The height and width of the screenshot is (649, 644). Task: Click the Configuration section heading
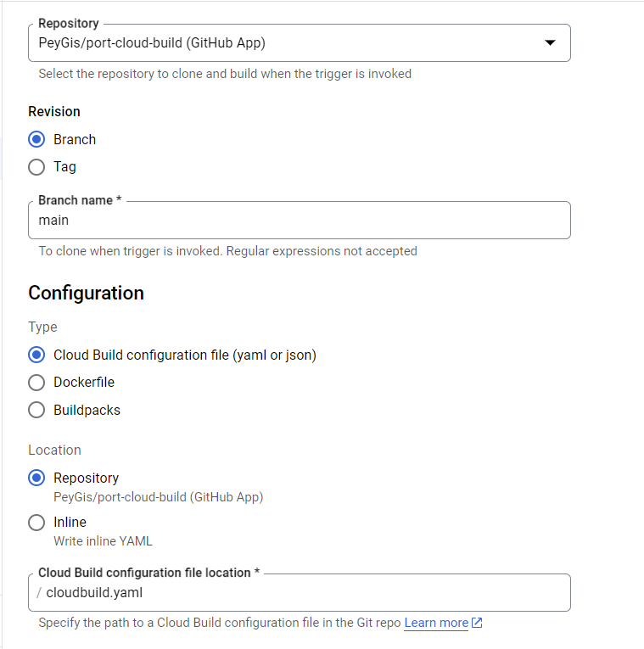tap(86, 293)
